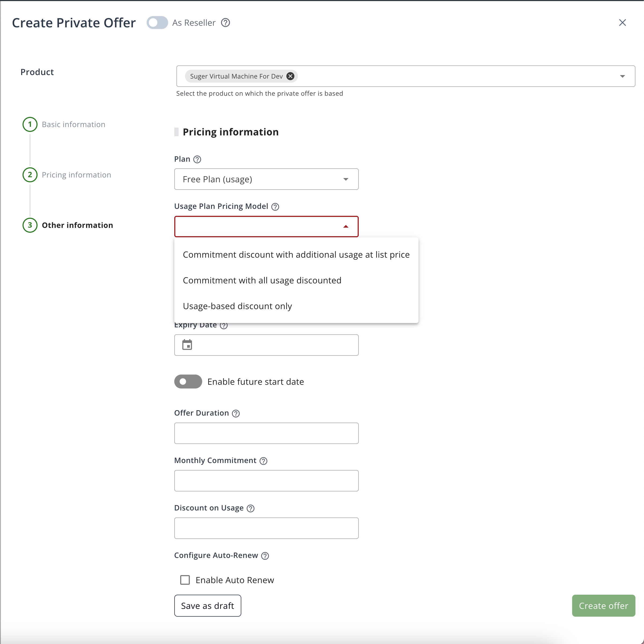Click the Configure Auto-Renew help icon
Viewport: 644px width, 644px height.
click(265, 556)
